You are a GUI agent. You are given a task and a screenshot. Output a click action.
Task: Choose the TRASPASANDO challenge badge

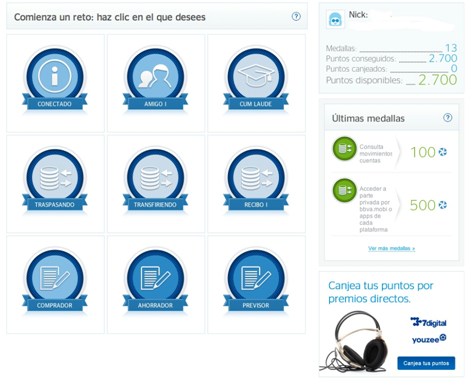[55, 181]
